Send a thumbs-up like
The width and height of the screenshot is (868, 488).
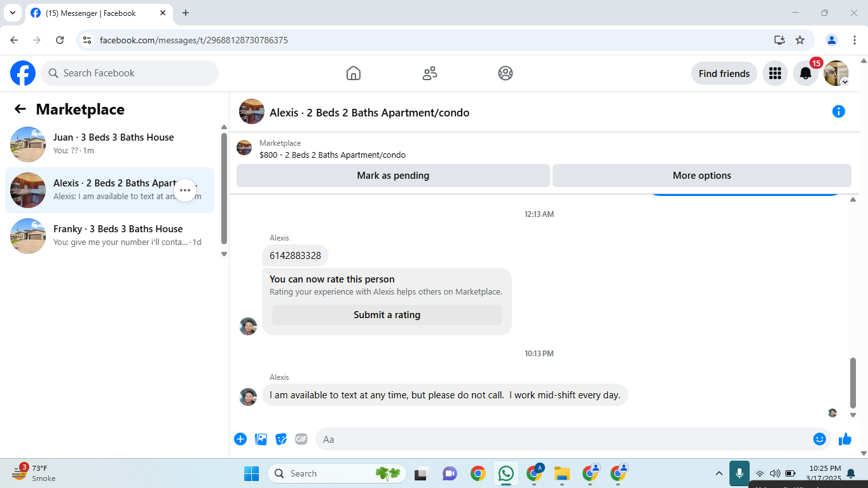pos(845,439)
